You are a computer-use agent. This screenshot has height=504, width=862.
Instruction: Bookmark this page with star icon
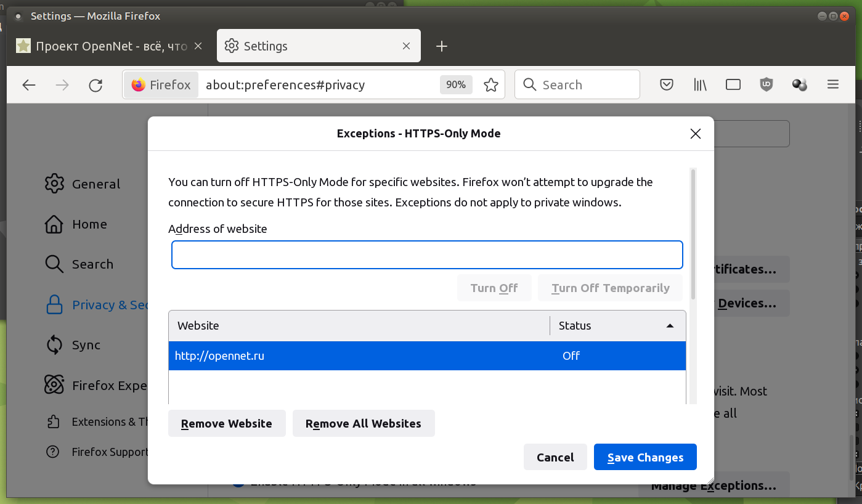click(x=491, y=85)
